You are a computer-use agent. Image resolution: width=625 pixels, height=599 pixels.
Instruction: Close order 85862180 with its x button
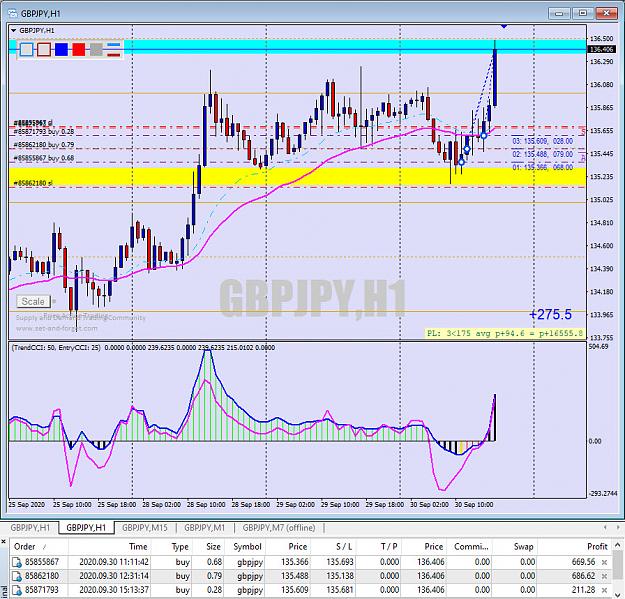click(604, 576)
